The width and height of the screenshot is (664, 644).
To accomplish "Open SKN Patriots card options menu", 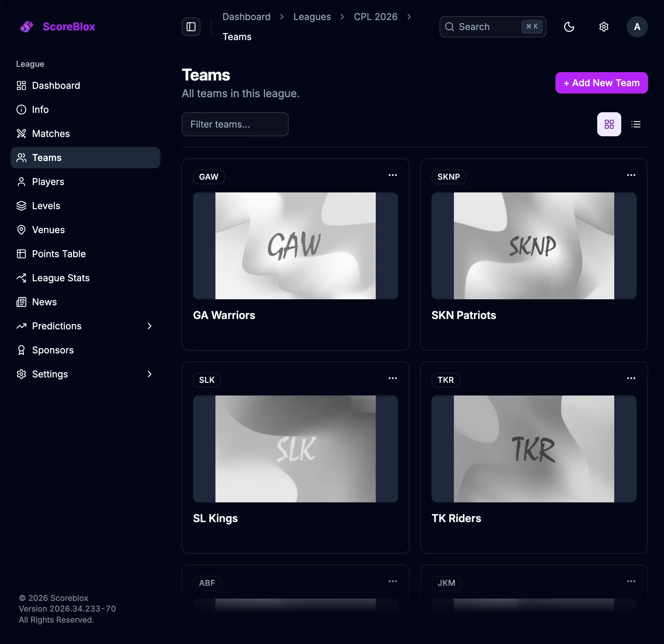I will coord(631,175).
